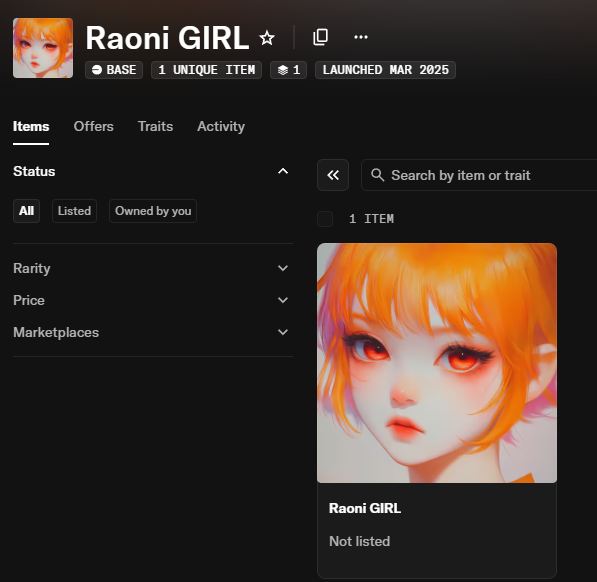Click the 1 ITEM count label
Screen dimensions: 597x582
[371, 219]
